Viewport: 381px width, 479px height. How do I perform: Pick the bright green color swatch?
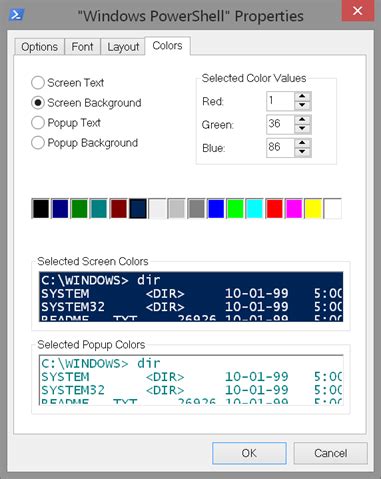tap(235, 209)
